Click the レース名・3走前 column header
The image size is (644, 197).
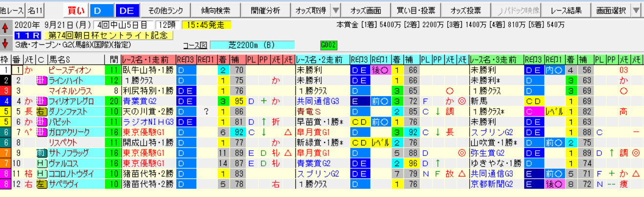click(496, 60)
